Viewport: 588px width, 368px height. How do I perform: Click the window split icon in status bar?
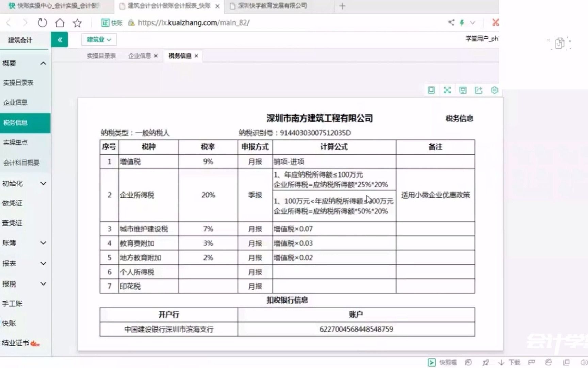566,363
